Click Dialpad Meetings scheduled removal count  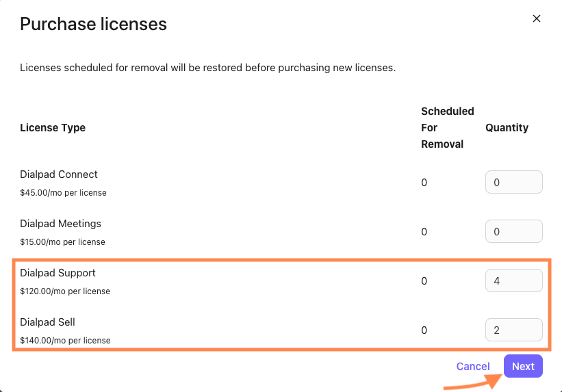424,231
